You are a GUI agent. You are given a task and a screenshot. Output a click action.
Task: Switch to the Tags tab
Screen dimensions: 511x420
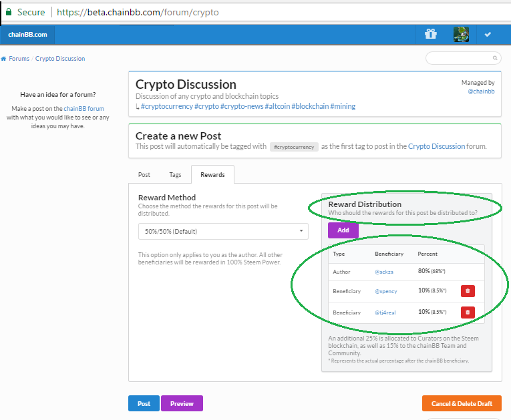[x=175, y=175]
